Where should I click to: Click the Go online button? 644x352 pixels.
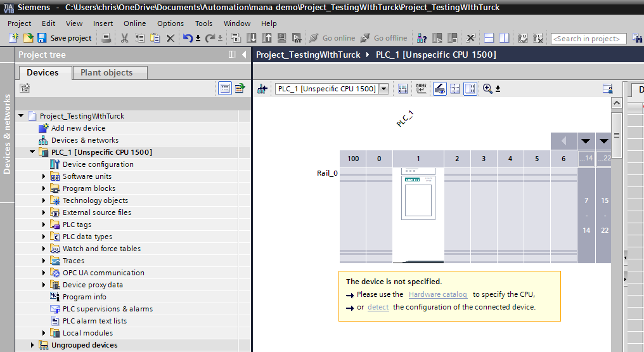[x=332, y=38]
